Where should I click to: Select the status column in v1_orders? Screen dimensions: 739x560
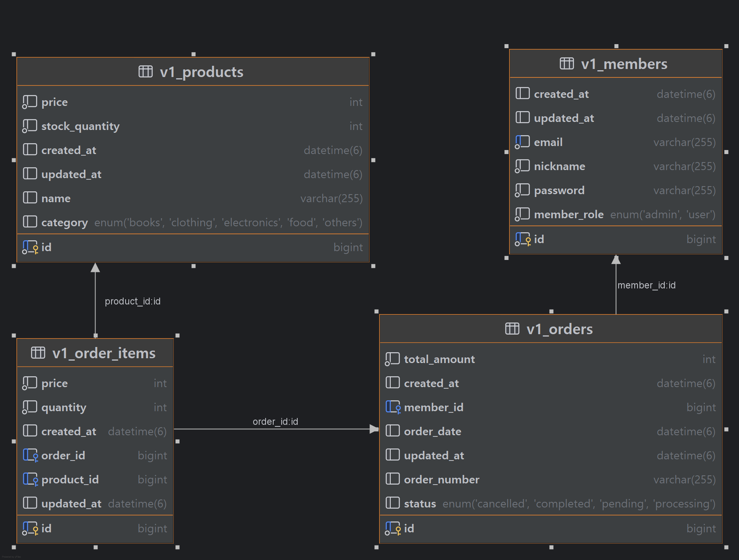pyautogui.click(x=551, y=503)
